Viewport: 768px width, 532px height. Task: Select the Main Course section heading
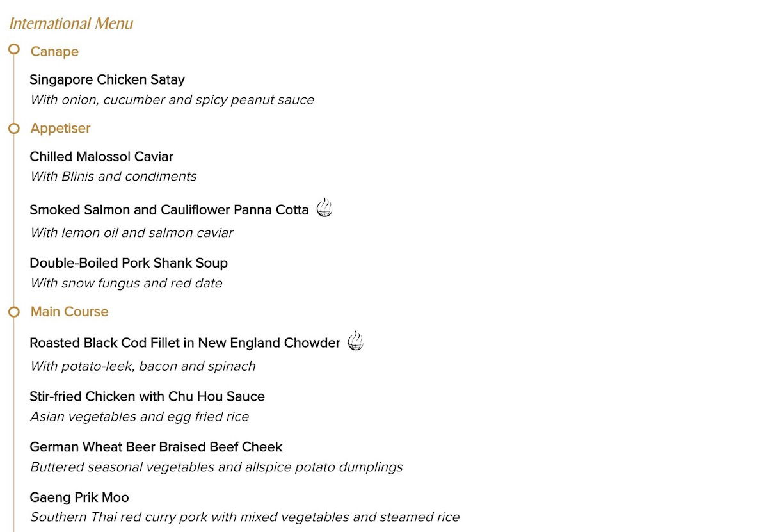(x=69, y=312)
